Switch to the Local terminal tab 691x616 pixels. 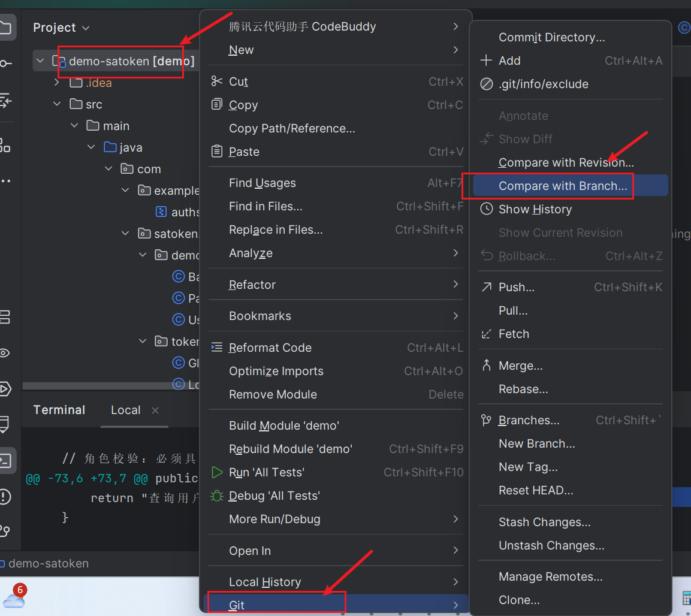(126, 410)
